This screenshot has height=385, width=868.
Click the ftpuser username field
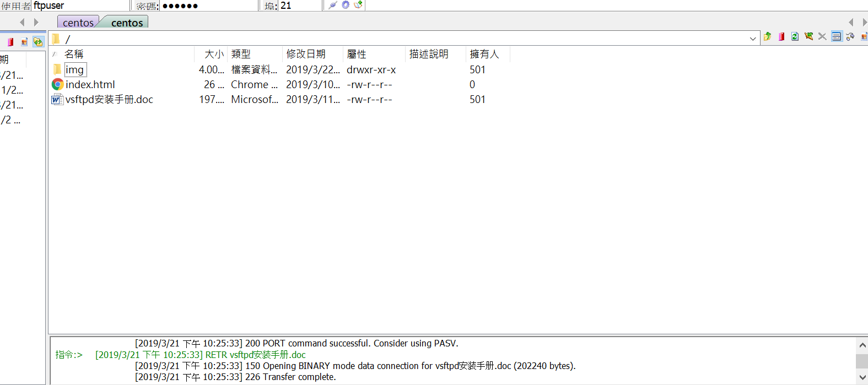(x=80, y=6)
